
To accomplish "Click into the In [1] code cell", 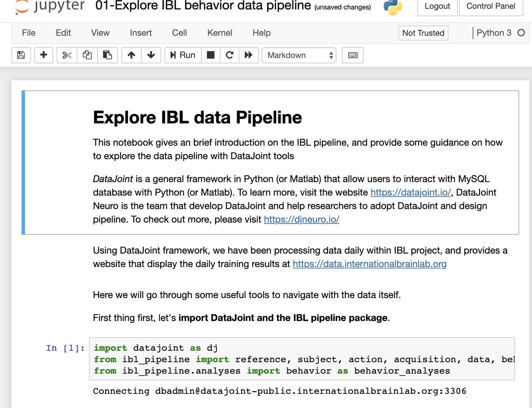I will (x=302, y=359).
